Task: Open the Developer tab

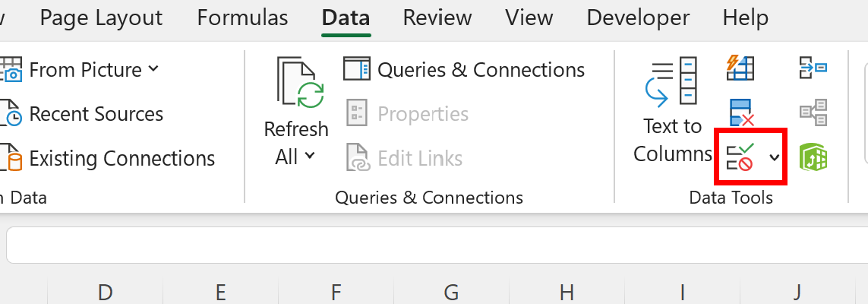Action: [x=638, y=18]
